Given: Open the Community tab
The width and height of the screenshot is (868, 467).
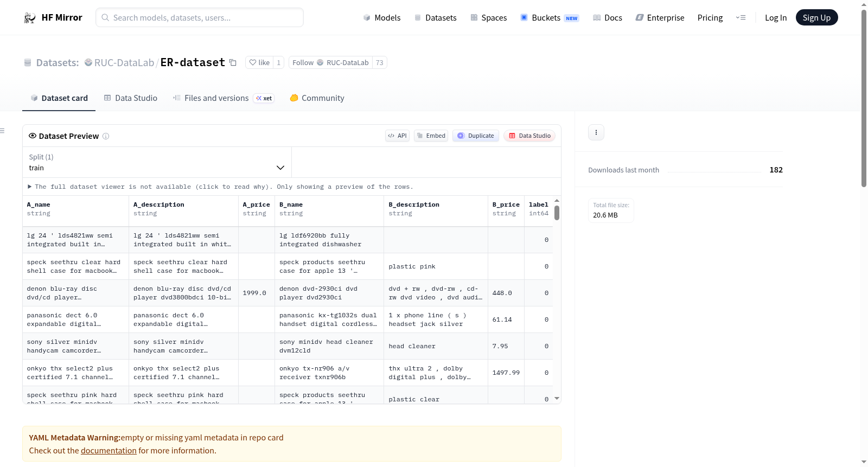Looking at the screenshot, I should click(317, 98).
